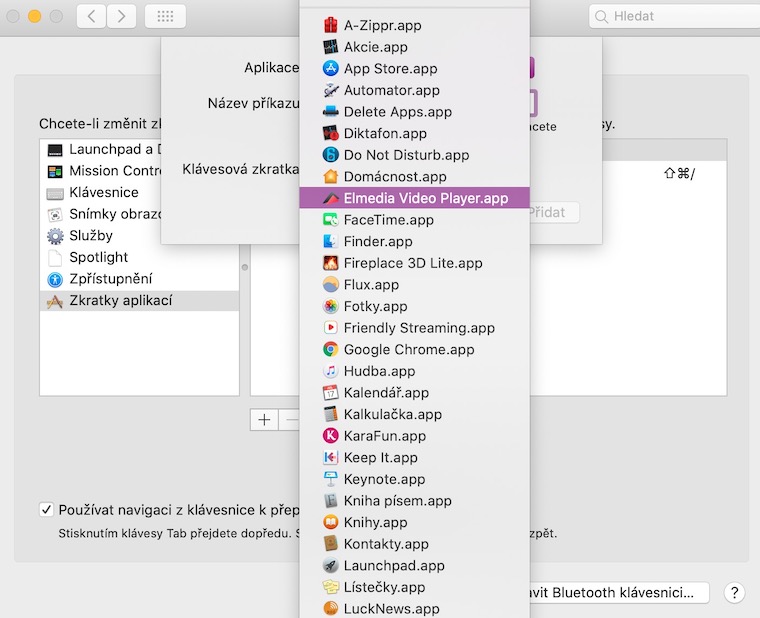The height and width of the screenshot is (618, 760).
Task: Open Mission Control category in sidebar
Action: tap(101, 171)
